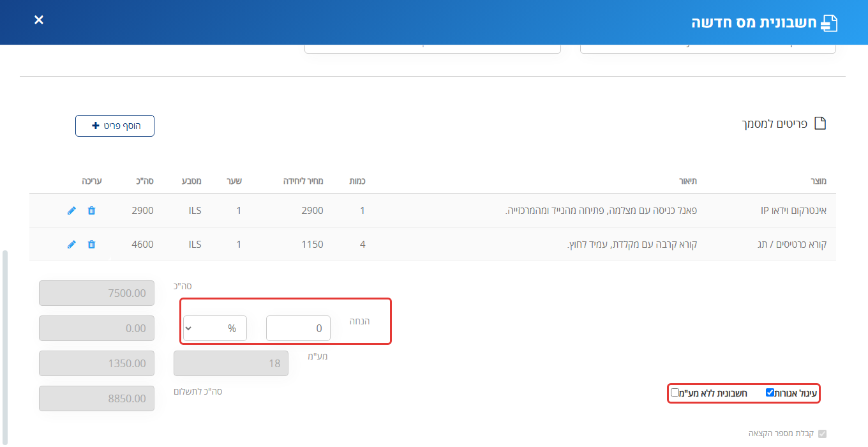Click the partly hidden field, top right
This screenshot has height=447, width=868.
click(708, 49)
